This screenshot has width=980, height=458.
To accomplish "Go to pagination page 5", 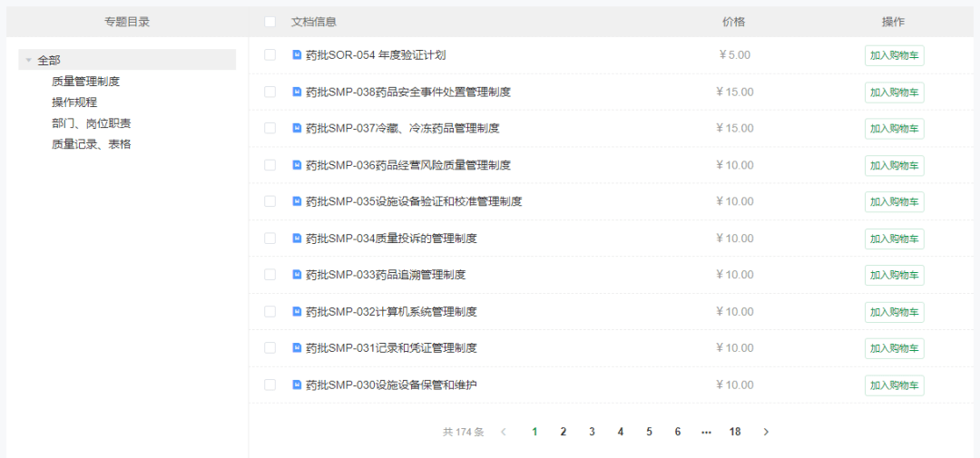I will (x=650, y=432).
